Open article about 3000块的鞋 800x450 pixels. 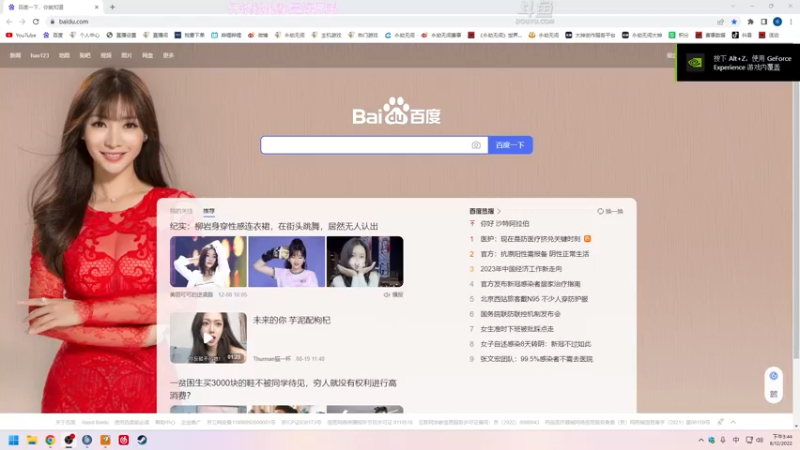(x=283, y=389)
